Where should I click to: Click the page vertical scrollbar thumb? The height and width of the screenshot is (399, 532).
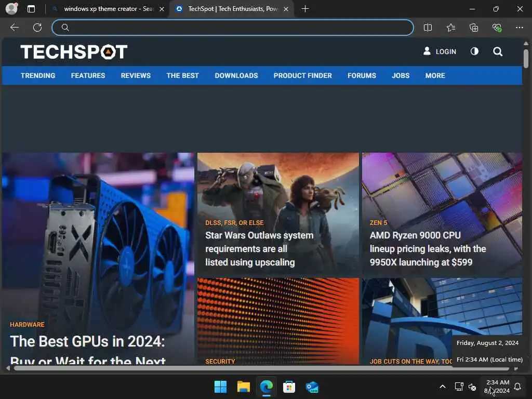(526, 59)
